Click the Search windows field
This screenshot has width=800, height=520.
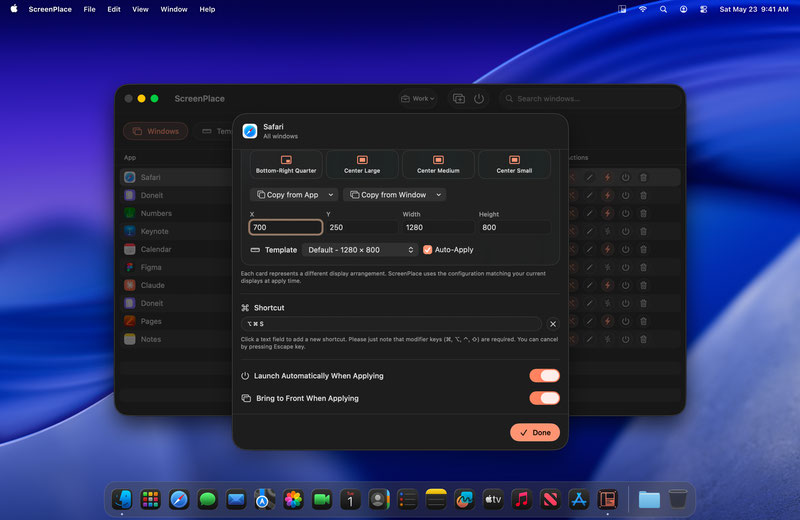[590, 98]
